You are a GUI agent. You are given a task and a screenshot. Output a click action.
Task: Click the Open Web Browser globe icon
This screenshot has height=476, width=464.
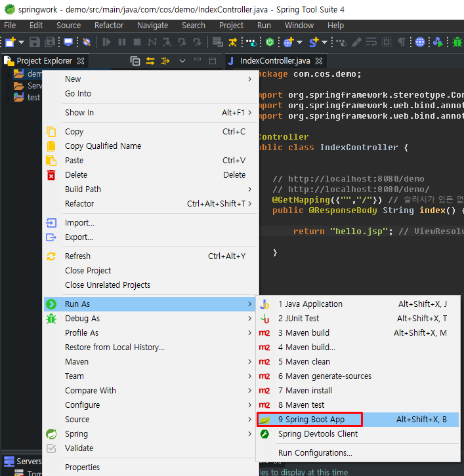tap(420, 42)
